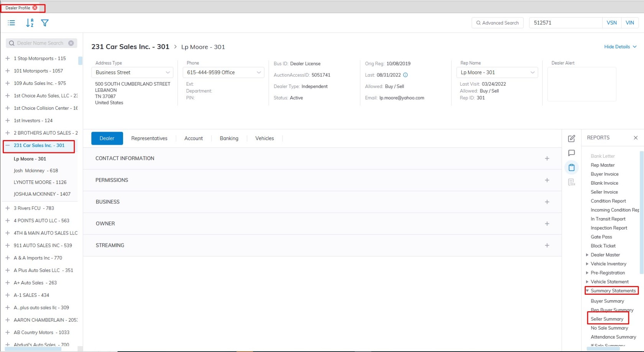Collapse the 231 Car Sales Inc. tree node
Image resolution: width=644 pixels, height=352 pixels.
tap(8, 145)
